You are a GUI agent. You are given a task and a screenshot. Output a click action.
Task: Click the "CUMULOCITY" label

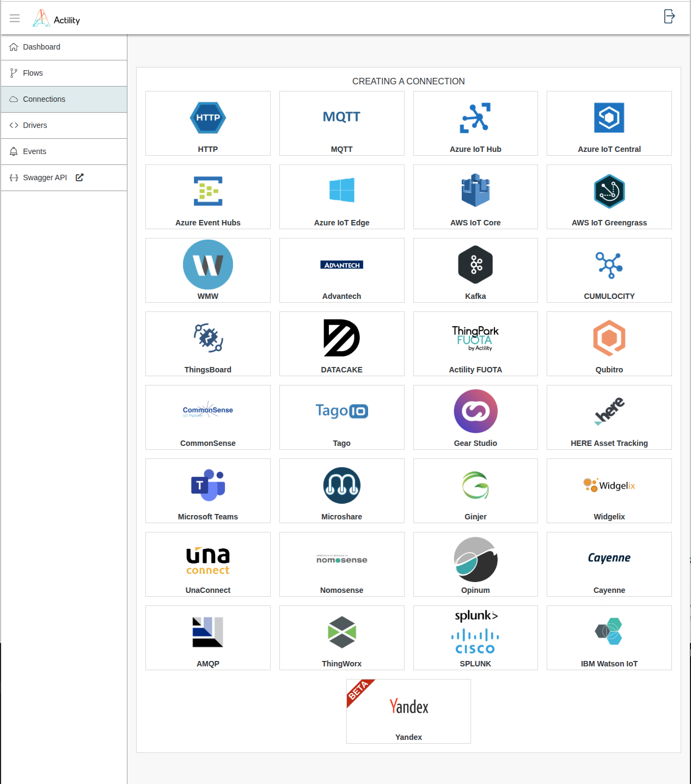609,296
